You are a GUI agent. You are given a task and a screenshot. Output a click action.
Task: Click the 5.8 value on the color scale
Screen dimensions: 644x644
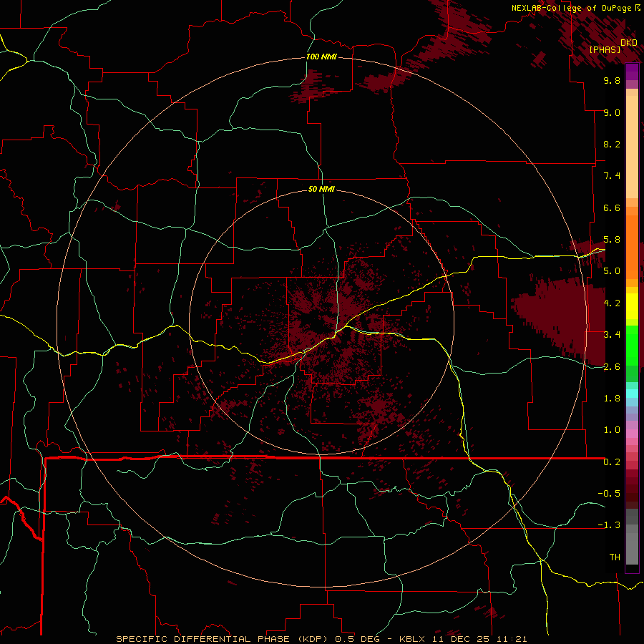coord(612,240)
